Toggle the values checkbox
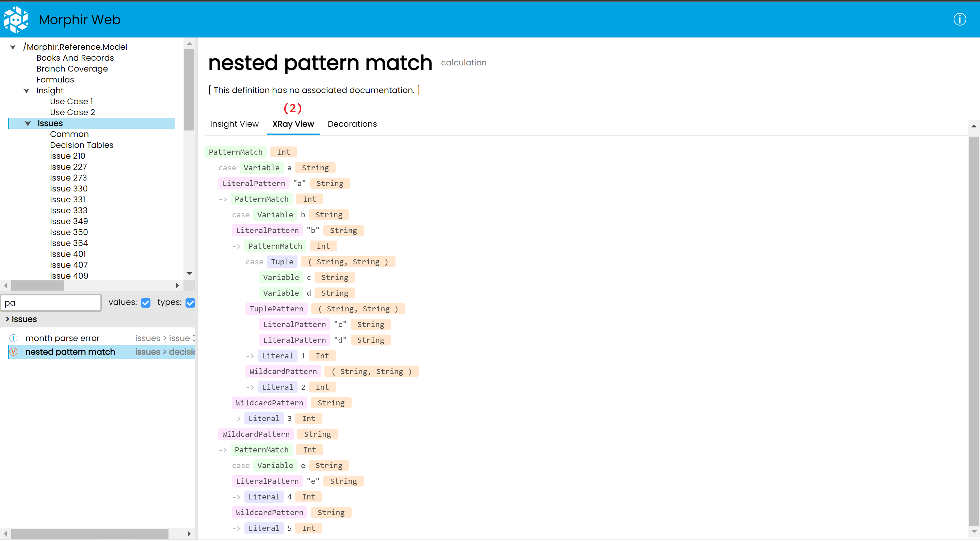Image resolution: width=980 pixels, height=541 pixels. coord(145,303)
